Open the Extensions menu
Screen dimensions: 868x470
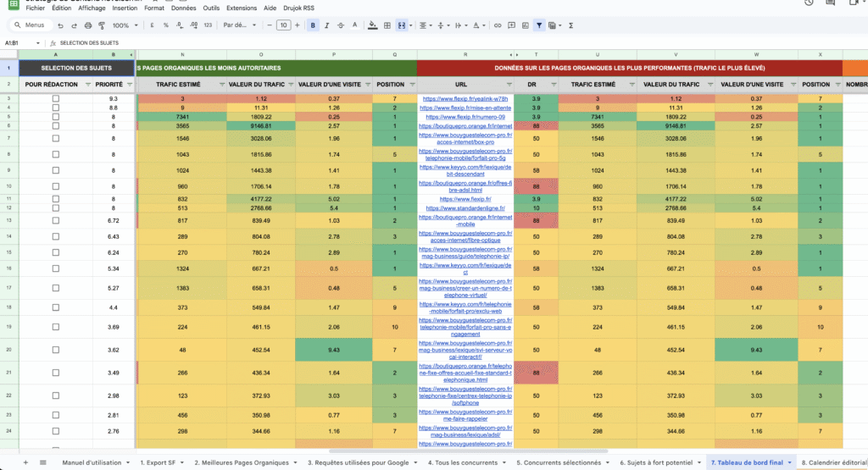242,8
